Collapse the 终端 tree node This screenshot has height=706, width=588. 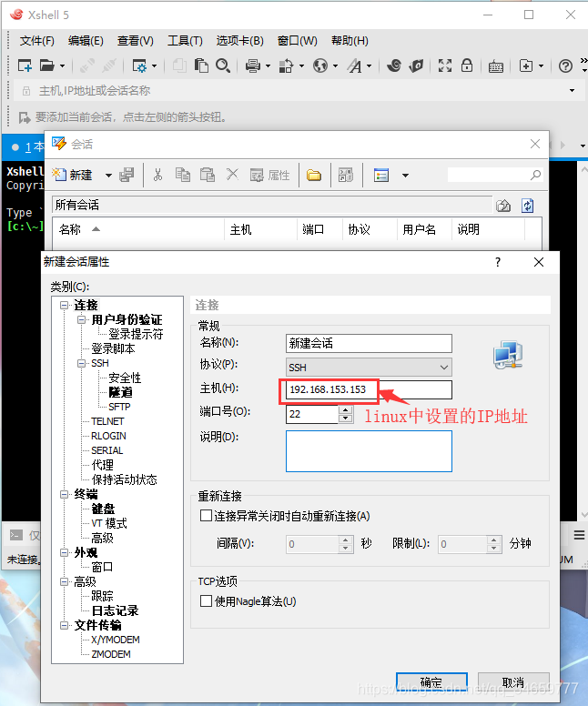65,494
